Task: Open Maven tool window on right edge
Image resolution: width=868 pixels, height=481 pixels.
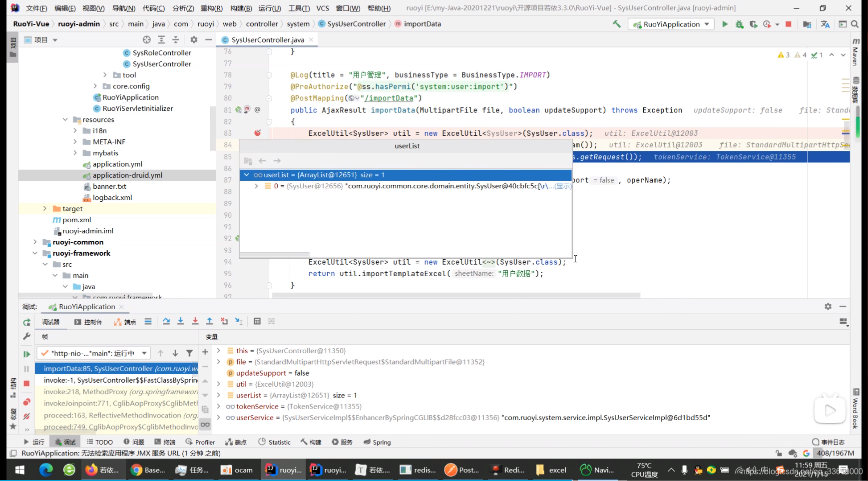Action: (856, 52)
